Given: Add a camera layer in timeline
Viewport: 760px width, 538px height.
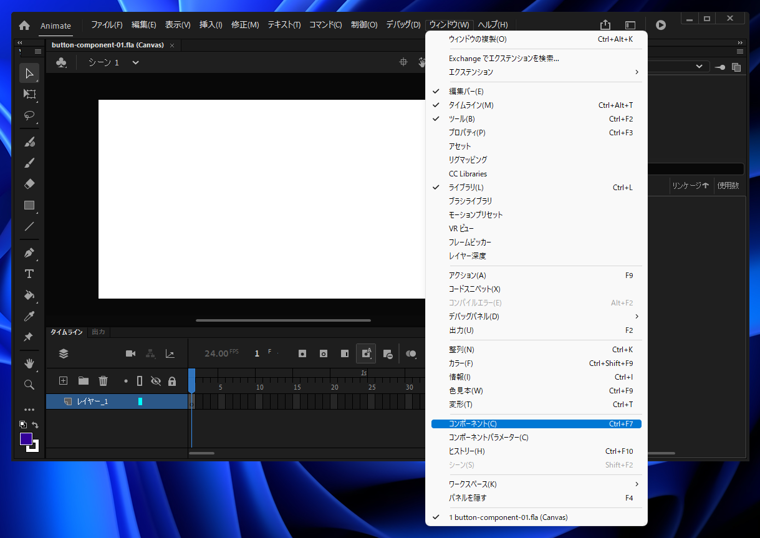Looking at the screenshot, I should click(x=130, y=353).
